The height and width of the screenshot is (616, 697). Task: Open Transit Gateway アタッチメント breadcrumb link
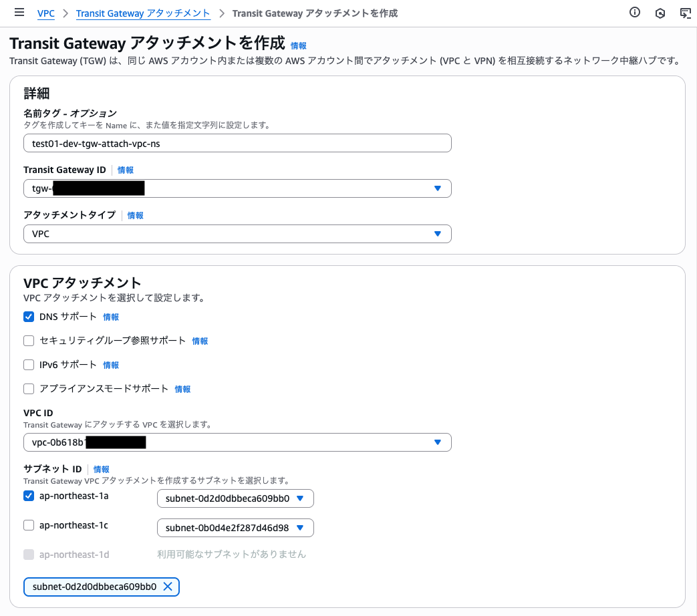(x=142, y=13)
